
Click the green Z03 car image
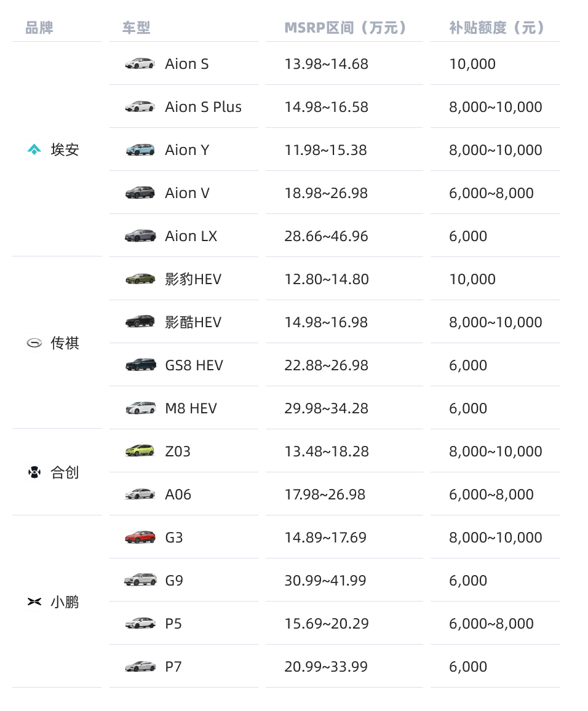[140, 451]
